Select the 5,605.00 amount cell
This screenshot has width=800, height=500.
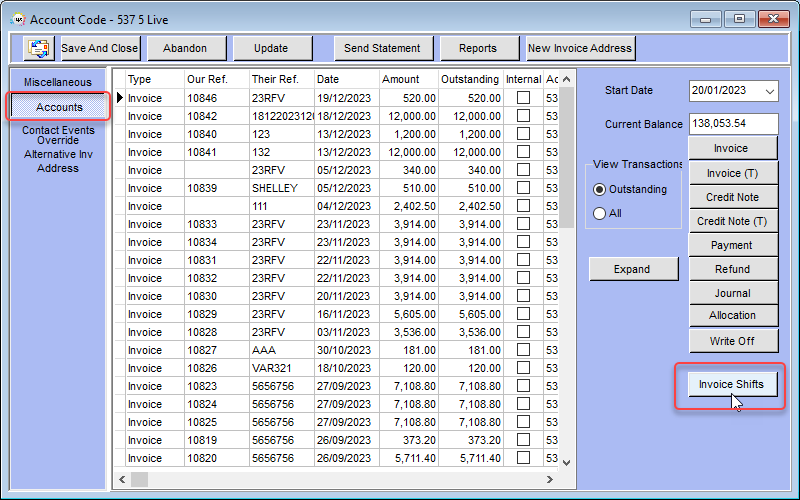pyautogui.click(x=409, y=314)
